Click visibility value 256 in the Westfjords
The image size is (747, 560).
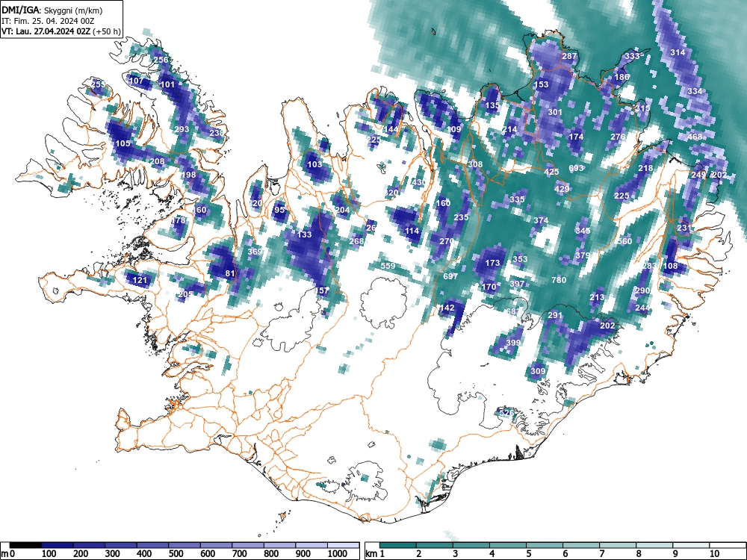tap(161, 60)
